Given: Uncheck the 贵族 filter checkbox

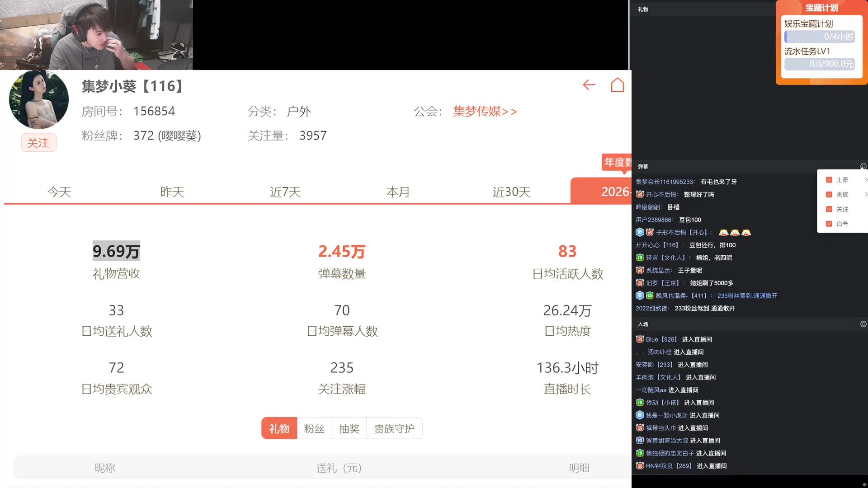Looking at the screenshot, I should (829, 194).
